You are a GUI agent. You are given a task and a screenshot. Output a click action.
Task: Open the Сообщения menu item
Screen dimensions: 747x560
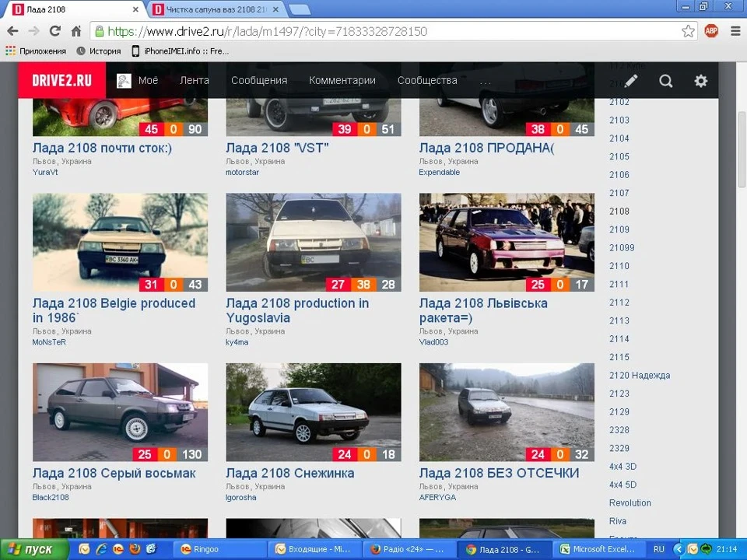[x=259, y=80]
